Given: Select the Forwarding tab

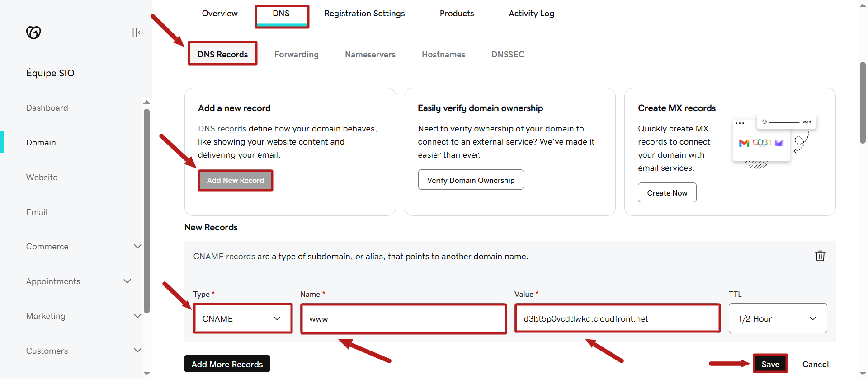Looking at the screenshot, I should (296, 55).
